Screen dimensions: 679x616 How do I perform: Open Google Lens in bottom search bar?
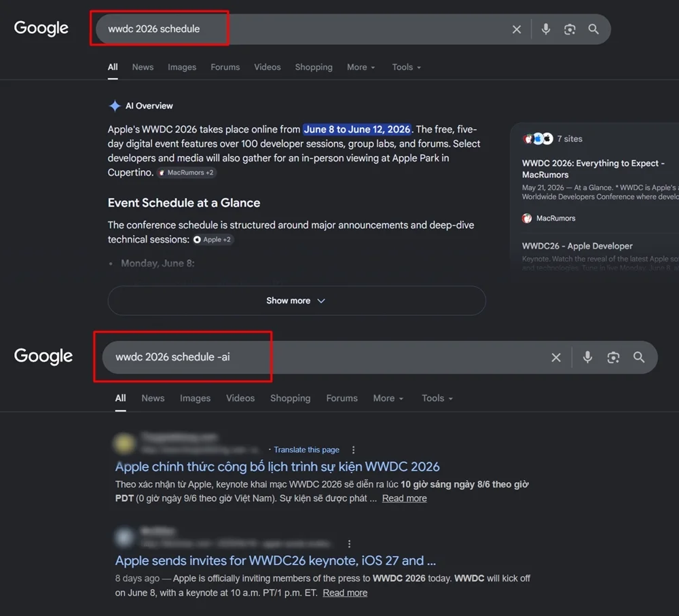pos(612,357)
